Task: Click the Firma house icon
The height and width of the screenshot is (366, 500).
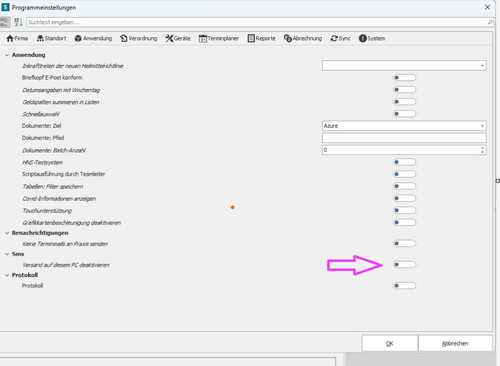Action: (10, 38)
